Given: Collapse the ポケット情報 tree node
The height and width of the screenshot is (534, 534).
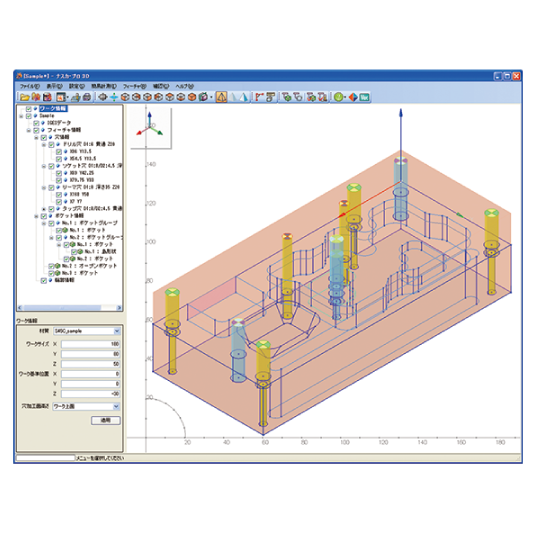Looking at the screenshot, I should coord(36,216).
